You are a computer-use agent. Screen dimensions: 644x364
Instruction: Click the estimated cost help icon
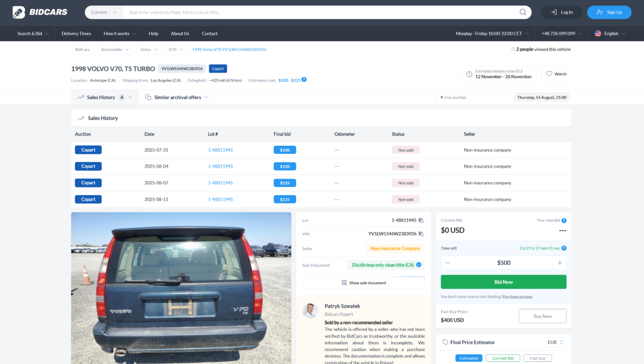tap(304, 80)
